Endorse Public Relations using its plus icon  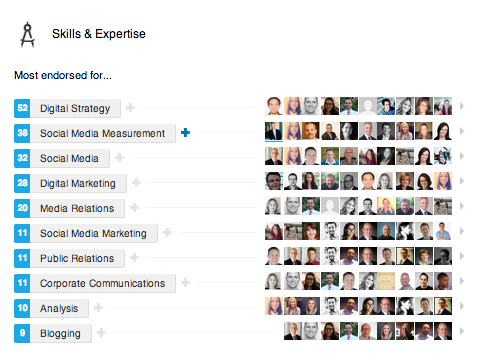coord(134,258)
